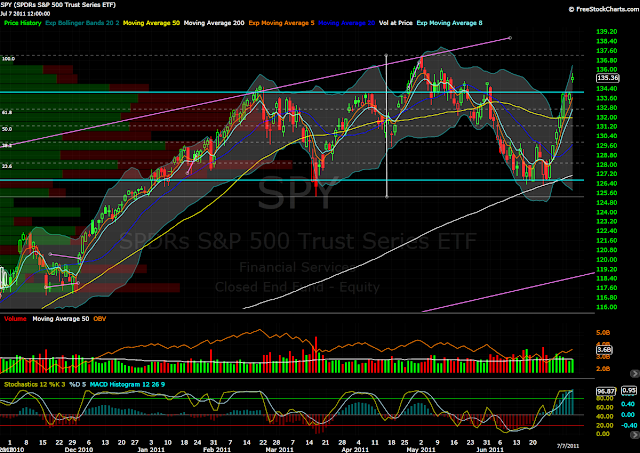Click Moving Average 50 in the volume panel
Viewport: 640px width, 453px height.
click(60, 318)
